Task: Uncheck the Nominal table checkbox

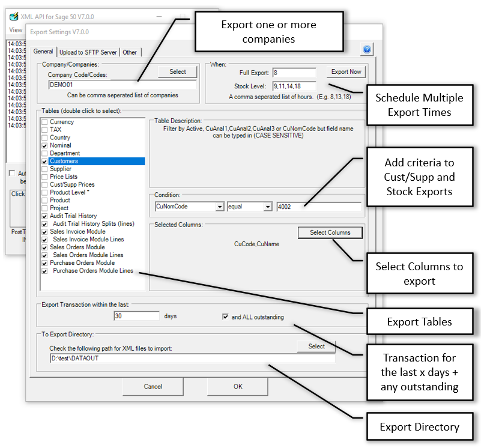Action: pyautogui.click(x=44, y=145)
